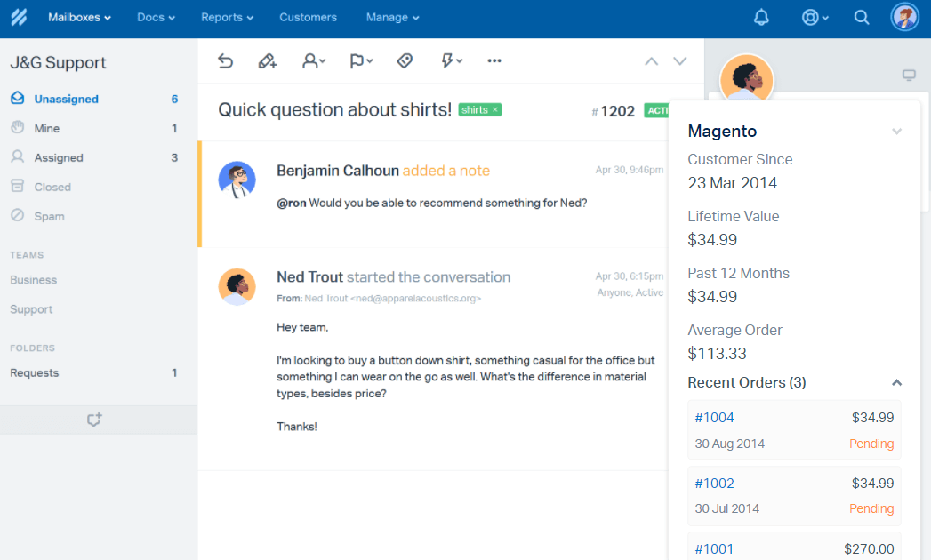Click the three-dot more options icon
The height and width of the screenshot is (560, 931).
pyautogui.click(x=494, y=60)
